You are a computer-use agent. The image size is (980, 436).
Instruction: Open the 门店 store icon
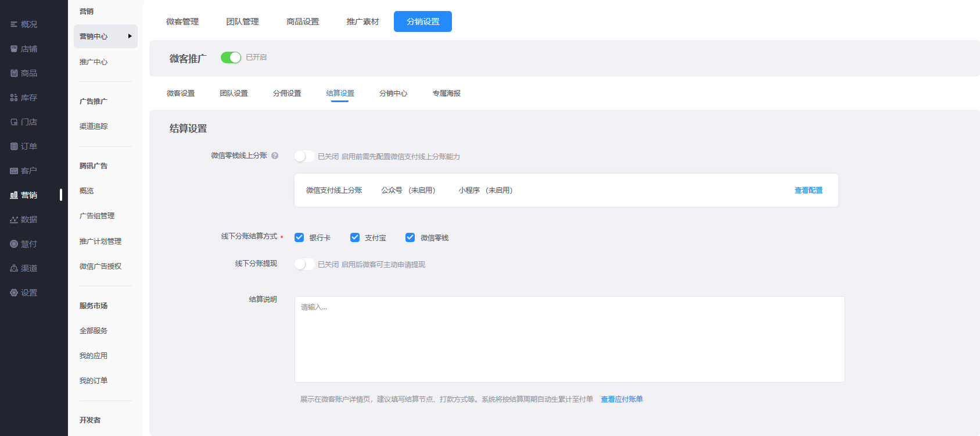pos(14,122)
